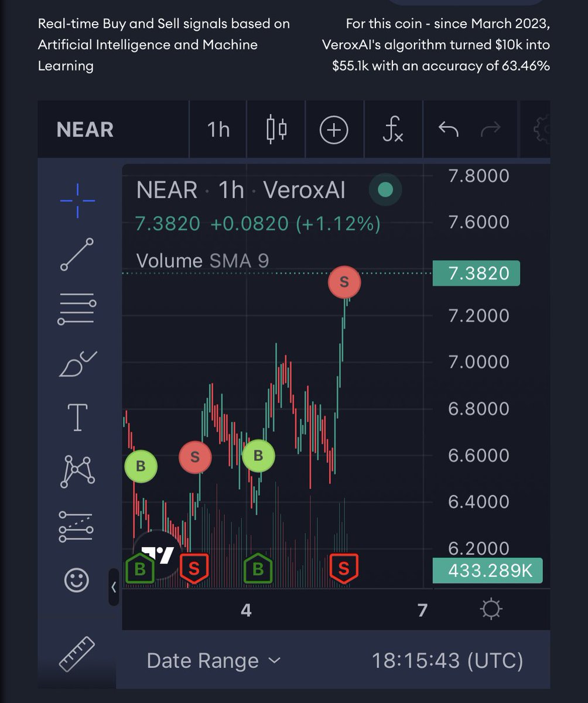Select the brush drawing tool
588x703 pixels.
[77, 364]
